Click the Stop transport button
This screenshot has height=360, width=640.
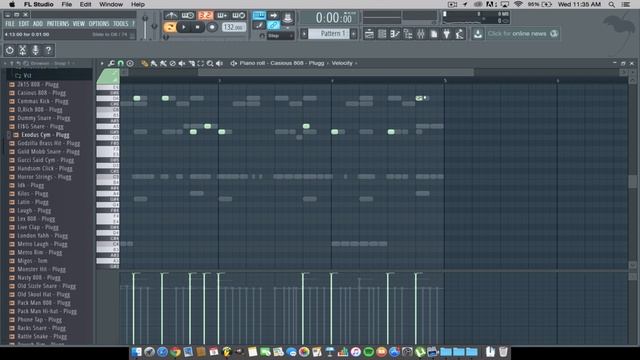tap(198, 27)
